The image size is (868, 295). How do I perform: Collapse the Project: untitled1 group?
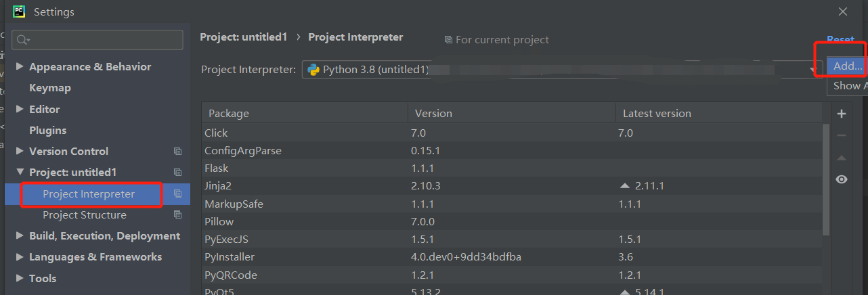point(20,172)
